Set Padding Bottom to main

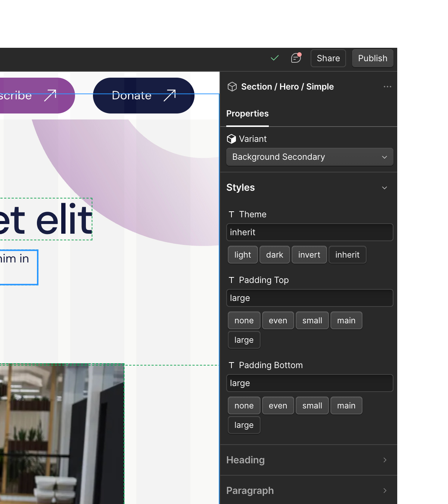346,405
